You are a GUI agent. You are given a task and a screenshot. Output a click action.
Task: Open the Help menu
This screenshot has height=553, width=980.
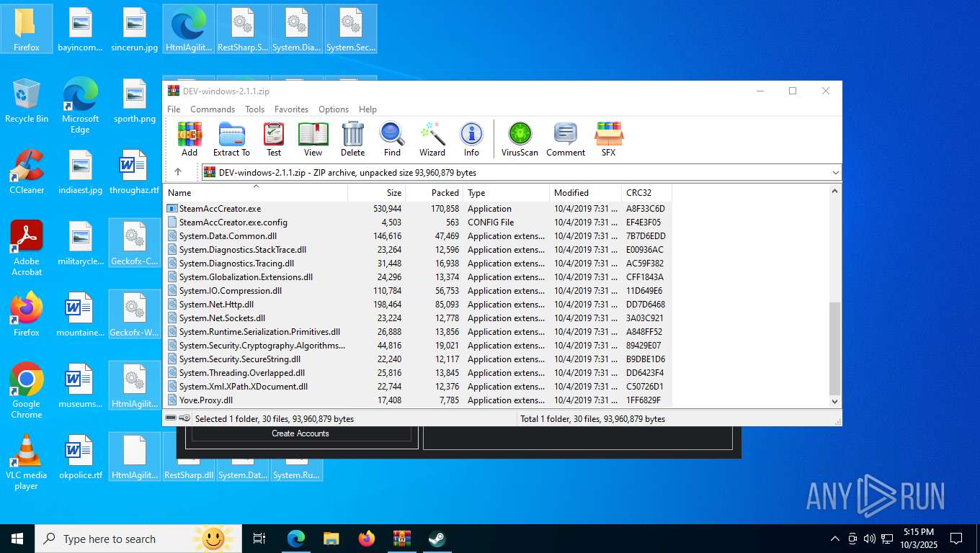[x=367, y=109]
